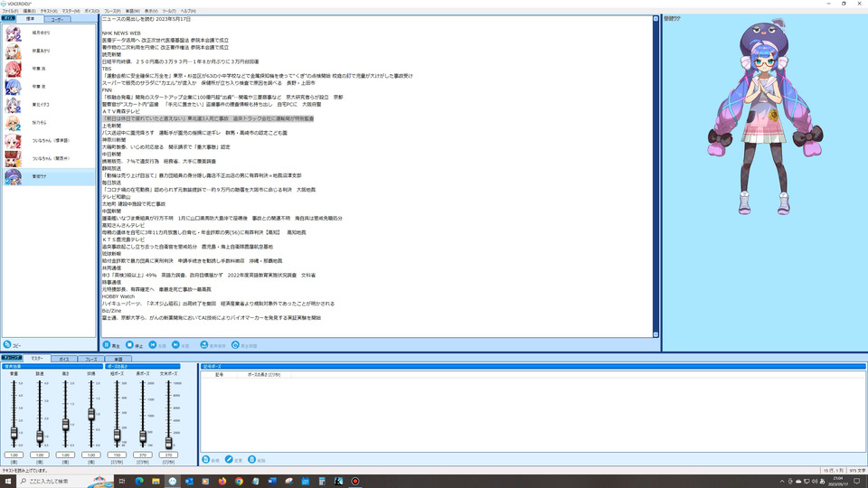Open the 単語 menu
The height and width of the screenshot is (488, 868).
[x=132, y=11]
